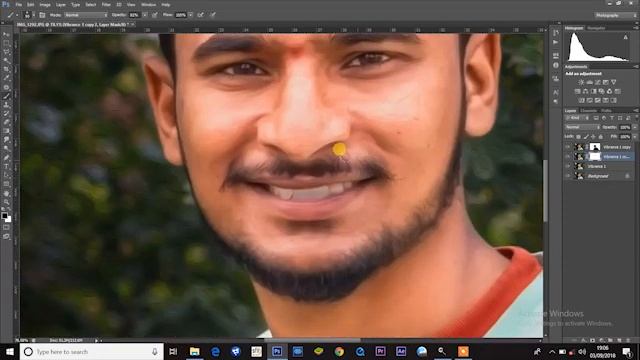The image size is (640, 360).
Task: Hide the selected Vibrance 1 copy 2 layer
Action: (567, 157)
